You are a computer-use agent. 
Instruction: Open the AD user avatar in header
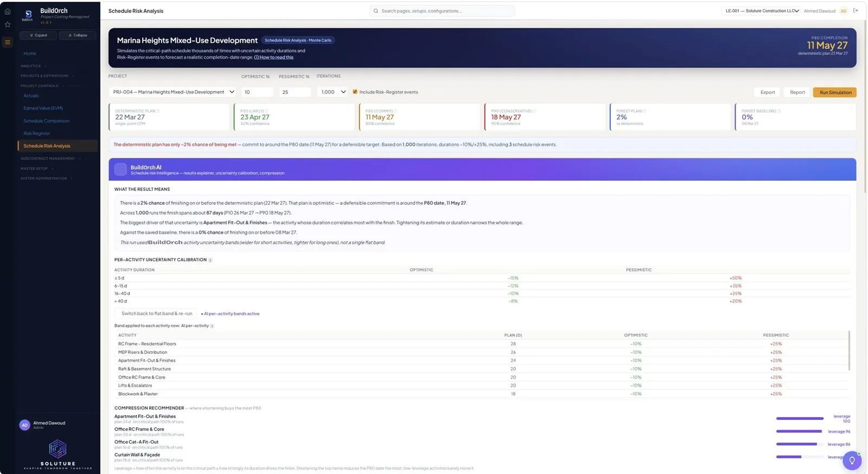click(844, 11)
